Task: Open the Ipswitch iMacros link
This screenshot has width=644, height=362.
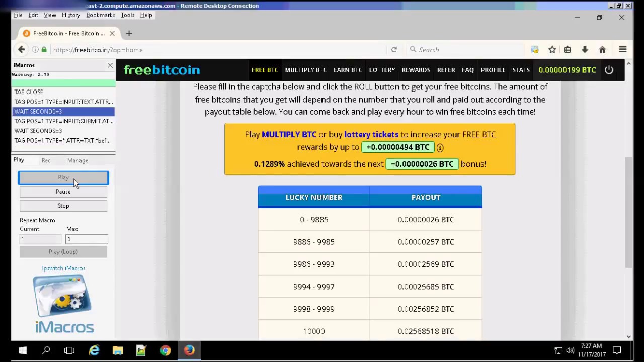Action: 63,268
